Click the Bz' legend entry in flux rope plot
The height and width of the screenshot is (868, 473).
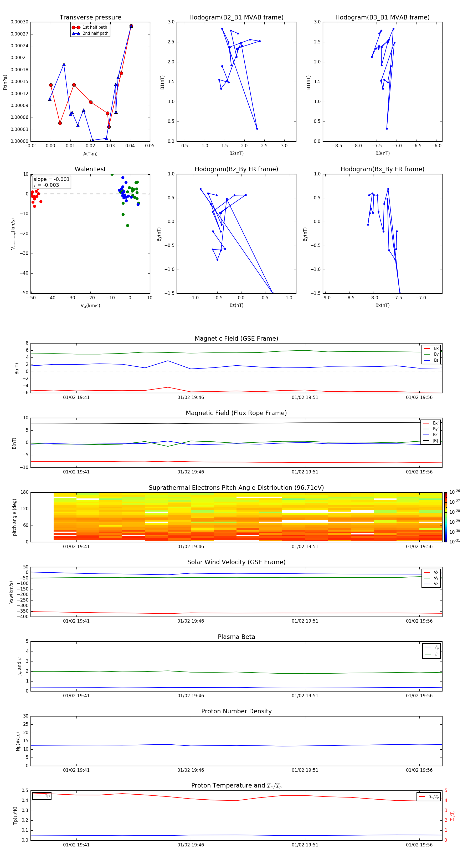pos(431,435)
